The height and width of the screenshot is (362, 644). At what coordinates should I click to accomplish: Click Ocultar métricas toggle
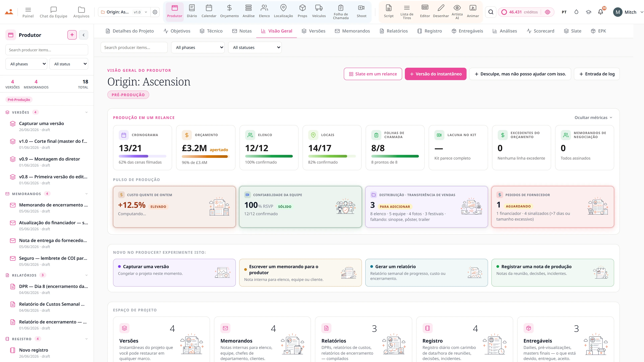(x=593, y=118)
